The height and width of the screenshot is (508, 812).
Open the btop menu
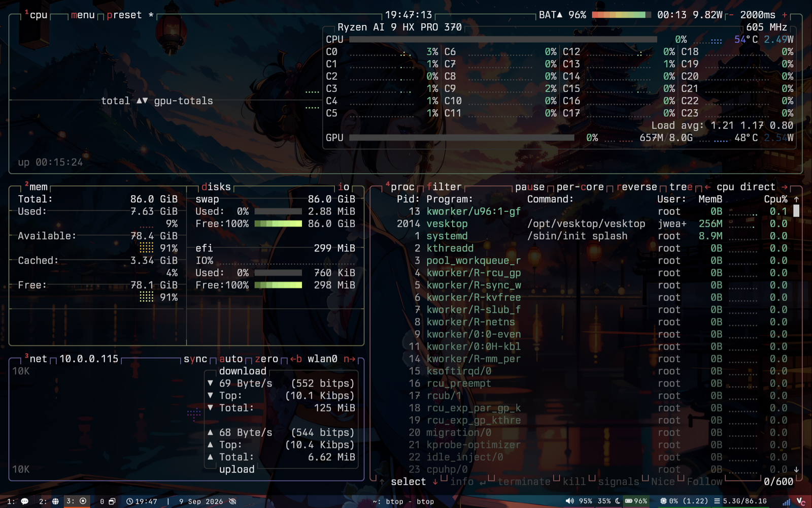coord(83,15)
